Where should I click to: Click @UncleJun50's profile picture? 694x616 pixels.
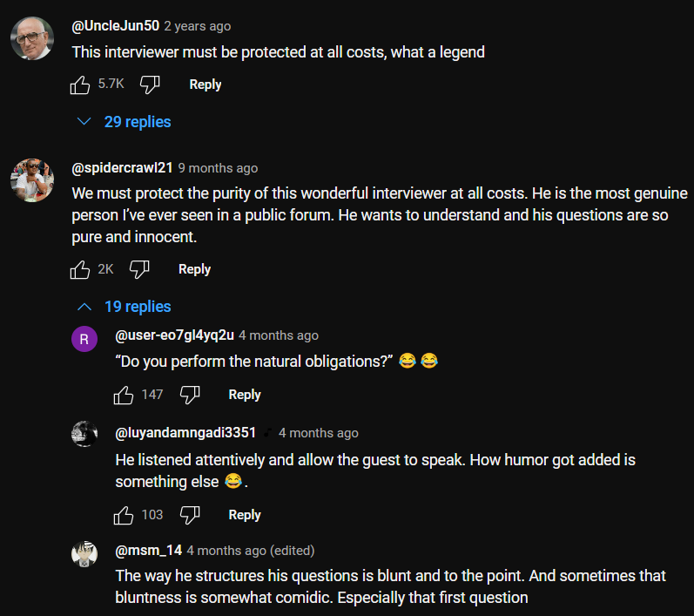pos(32,39)
